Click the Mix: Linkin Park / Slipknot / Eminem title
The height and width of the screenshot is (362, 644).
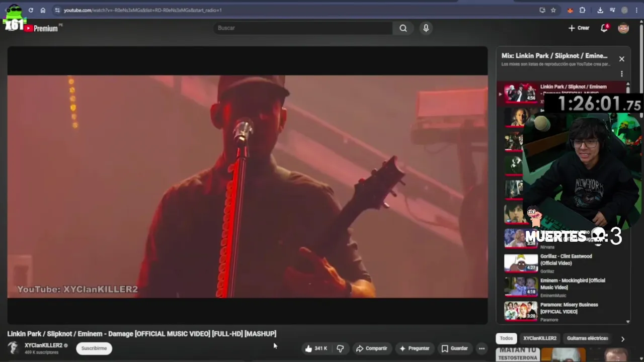tap(554, 56)
